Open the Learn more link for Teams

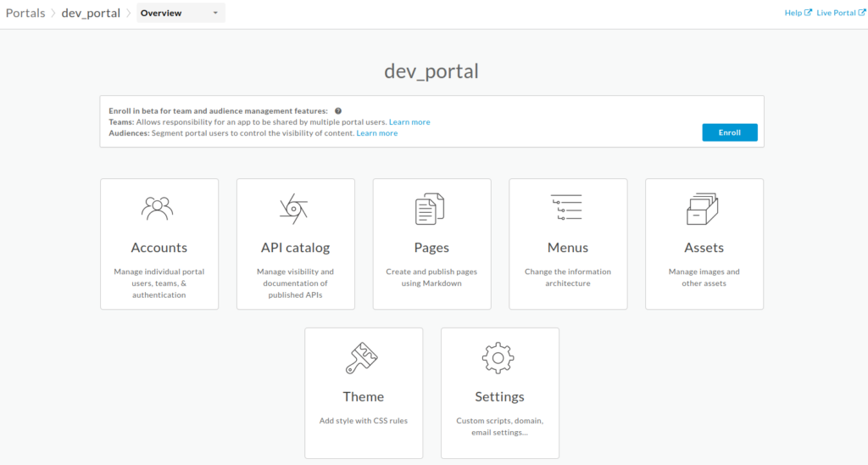point(409,122)
